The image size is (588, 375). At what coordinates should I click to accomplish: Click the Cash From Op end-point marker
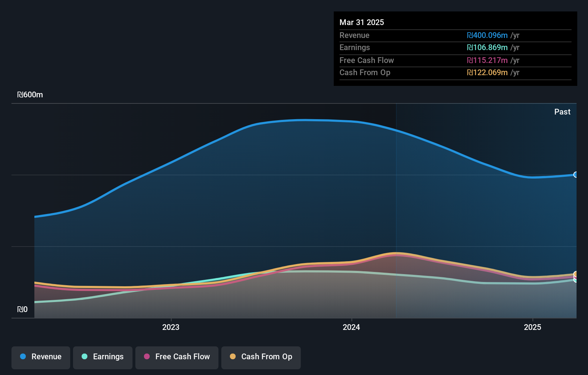click(576, 274)
